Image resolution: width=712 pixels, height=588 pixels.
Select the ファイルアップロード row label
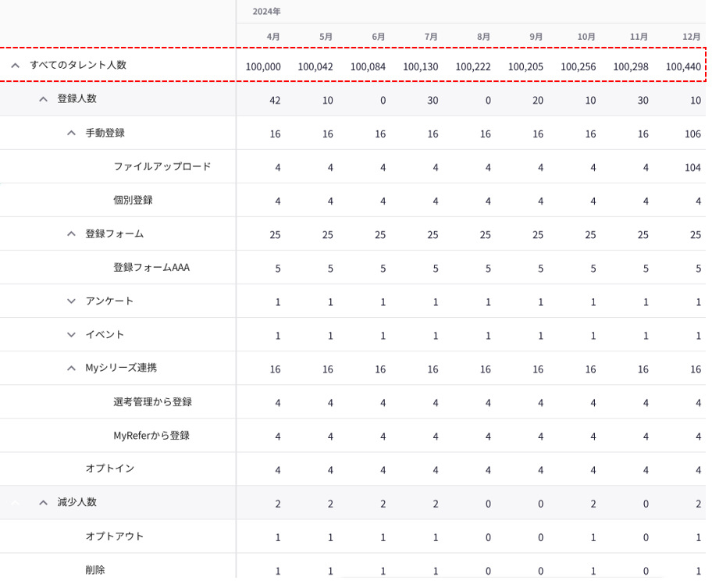[162, 166]
